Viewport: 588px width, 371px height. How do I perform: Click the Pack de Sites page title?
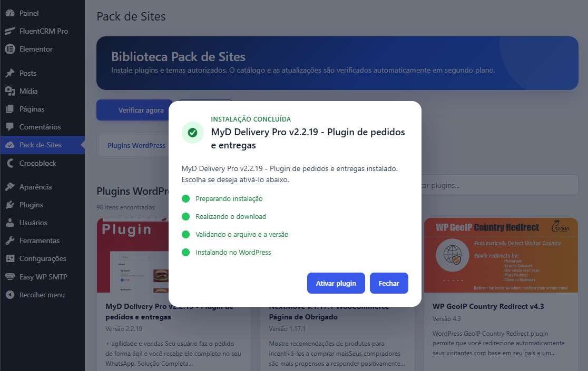click(131, 16)
